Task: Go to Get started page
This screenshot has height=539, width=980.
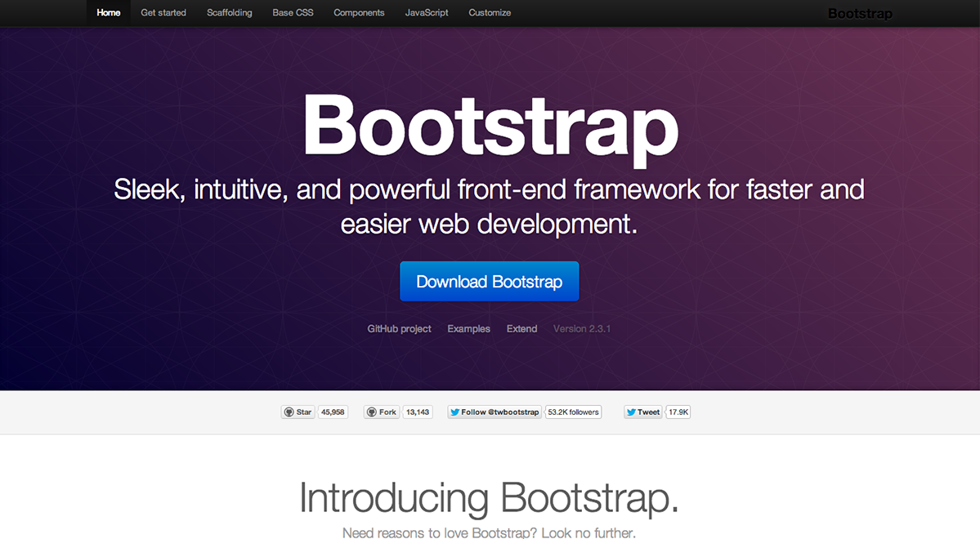Action: pos(163,12)
